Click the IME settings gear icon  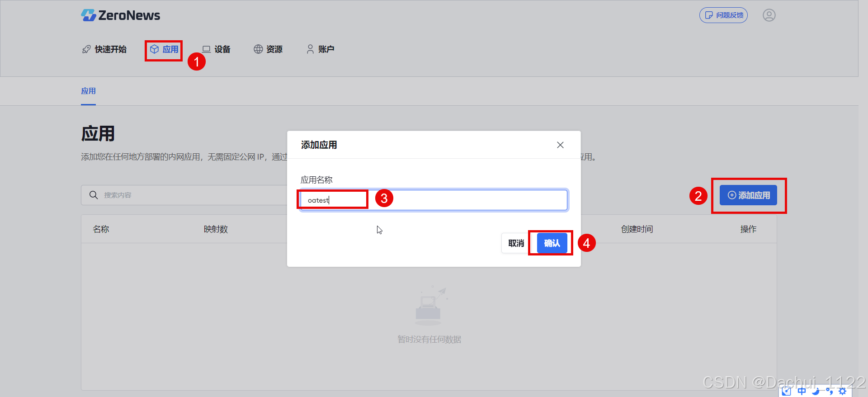tap(842, 392)
